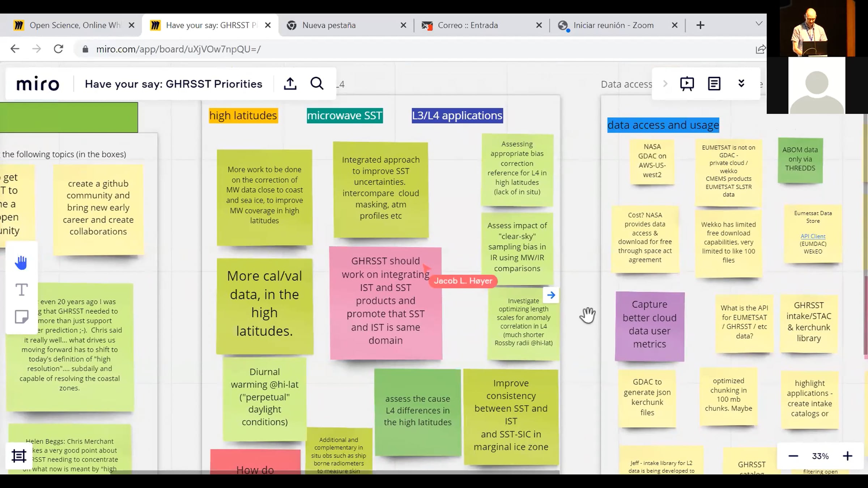Click the What is the API for EUMETSAT note

[x=744, y=323]
